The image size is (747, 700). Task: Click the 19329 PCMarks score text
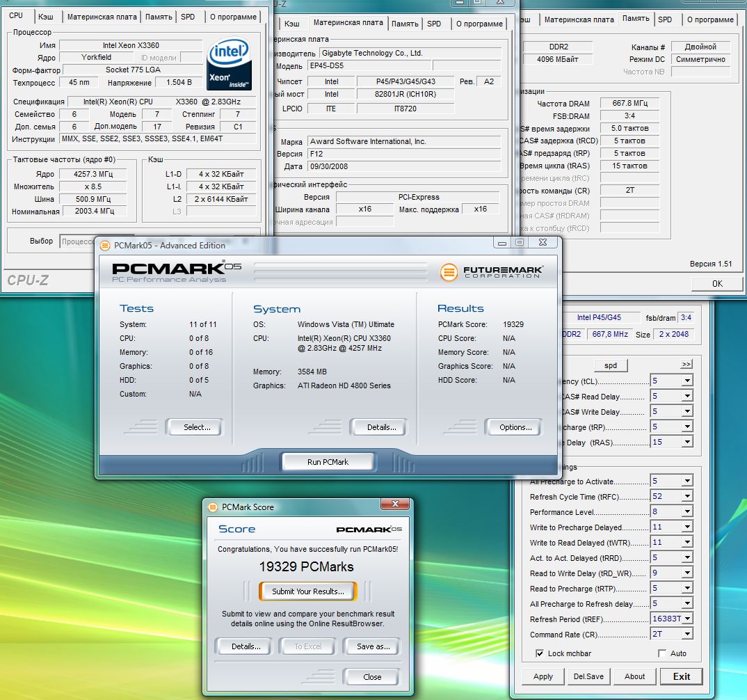[x=306, y=566]
